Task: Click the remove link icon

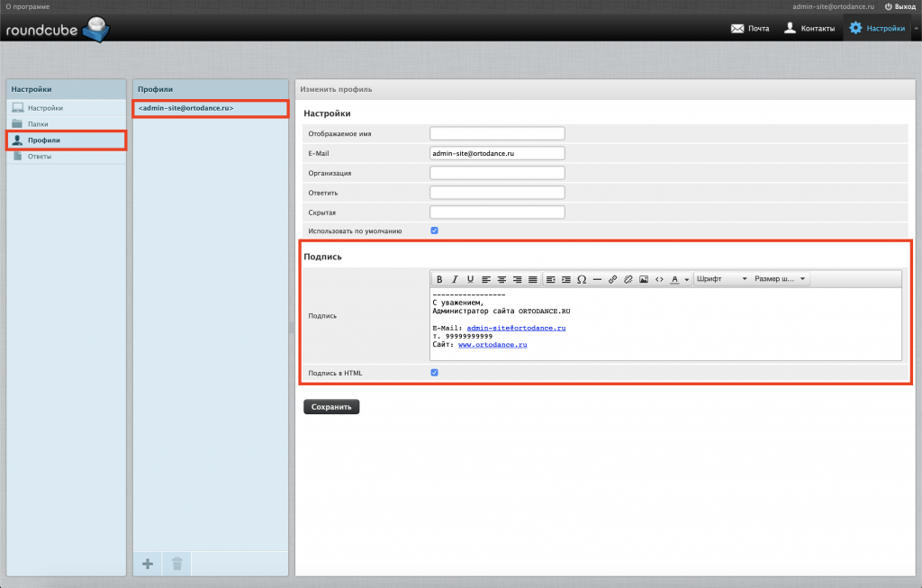Action: (x=628, y=279)
